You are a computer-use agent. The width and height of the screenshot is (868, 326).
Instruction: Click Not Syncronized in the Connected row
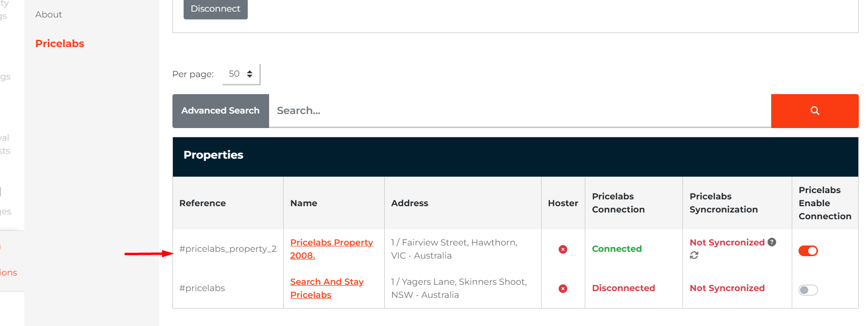pyautogui.click(x=727, y=243)
